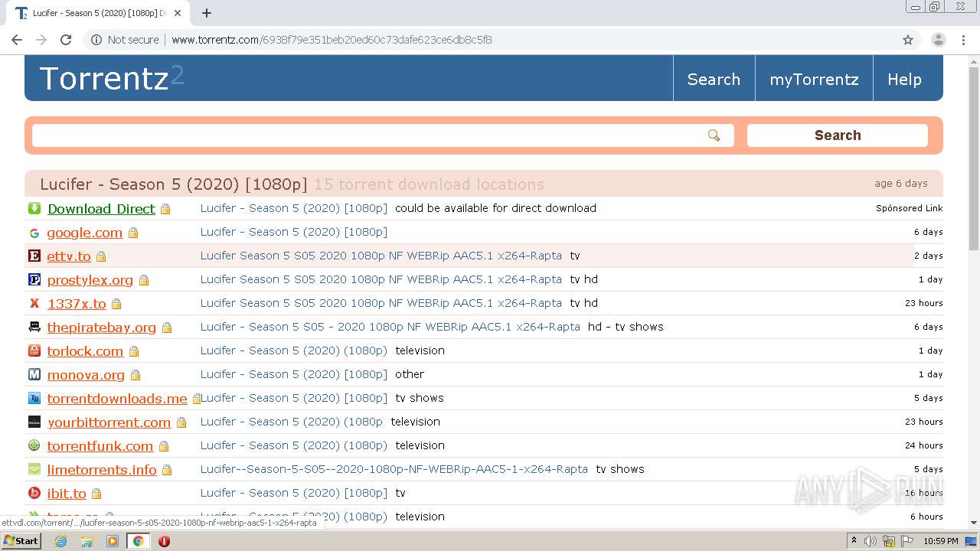Open the prostylex.org link
The width and height of the screenshot is (980, 551).
point(90,280)
